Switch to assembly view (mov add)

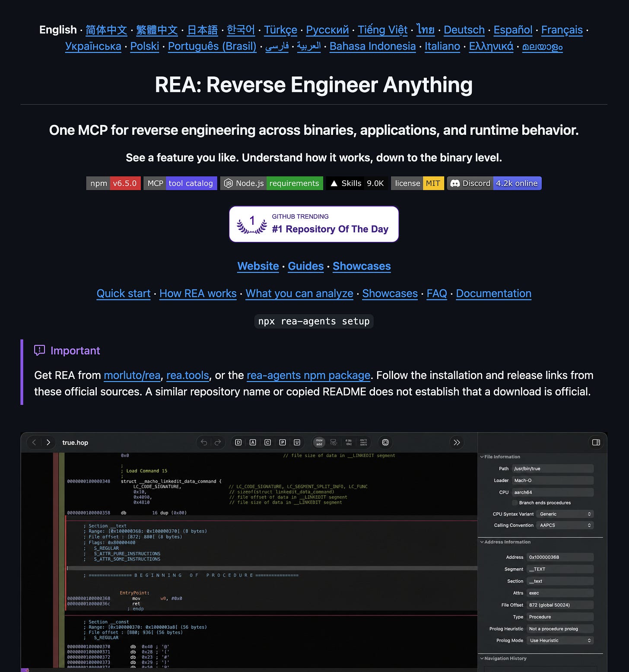(319, 443)
